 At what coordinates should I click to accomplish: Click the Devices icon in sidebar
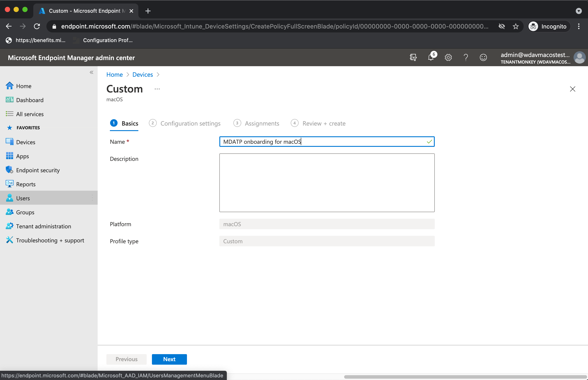[x=9, y=142]
